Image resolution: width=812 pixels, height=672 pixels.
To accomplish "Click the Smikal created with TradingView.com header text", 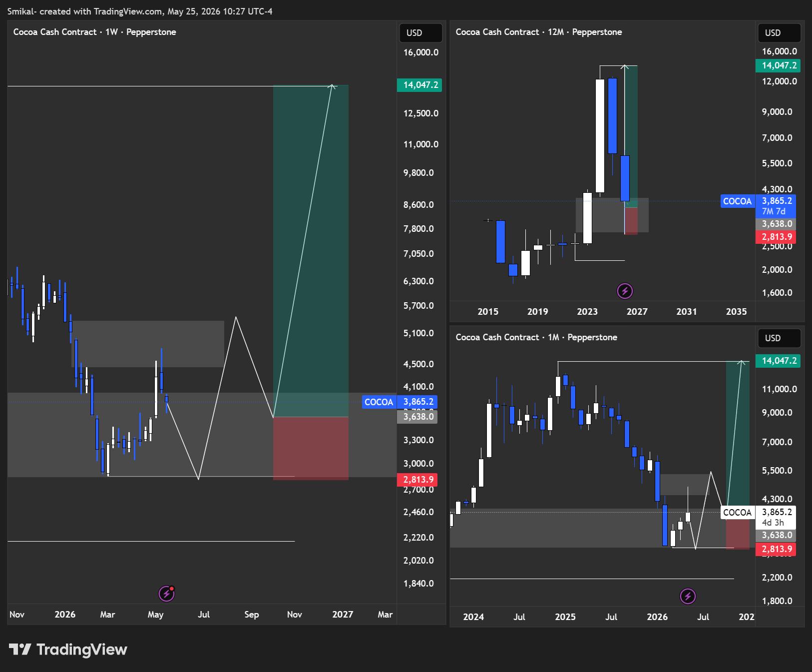I will pyautogui.click(x=140, y=11).
